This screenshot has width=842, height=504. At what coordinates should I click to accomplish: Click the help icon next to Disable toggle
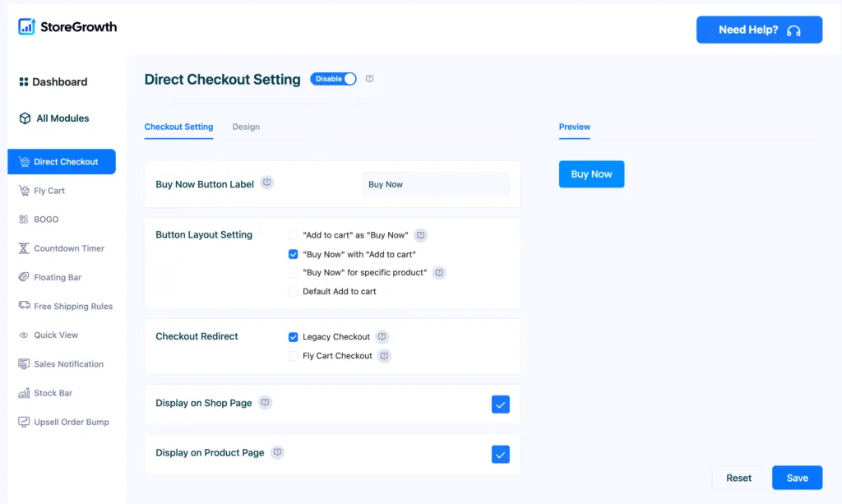coord(369,79)
